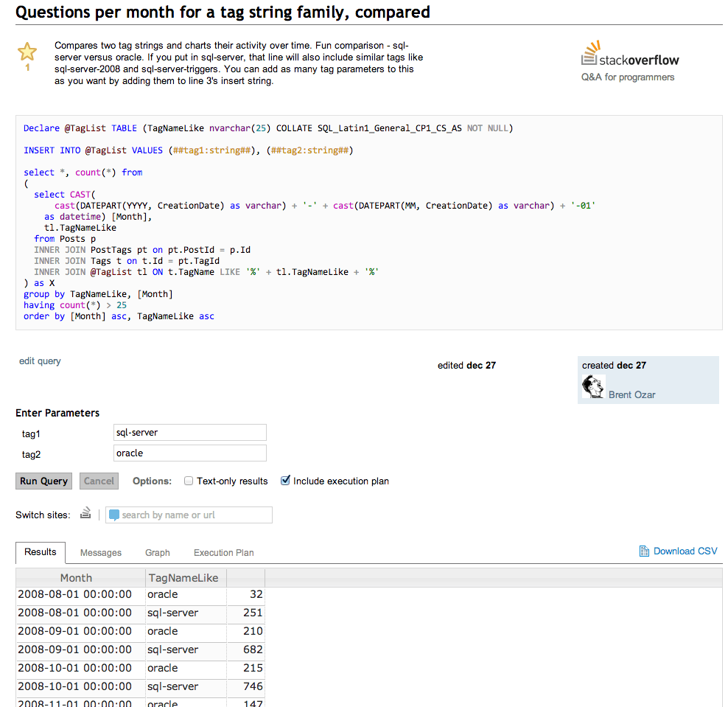Enable the Text-only results checkbox
This screenshot has width=728, height=707.
point(188,481)
